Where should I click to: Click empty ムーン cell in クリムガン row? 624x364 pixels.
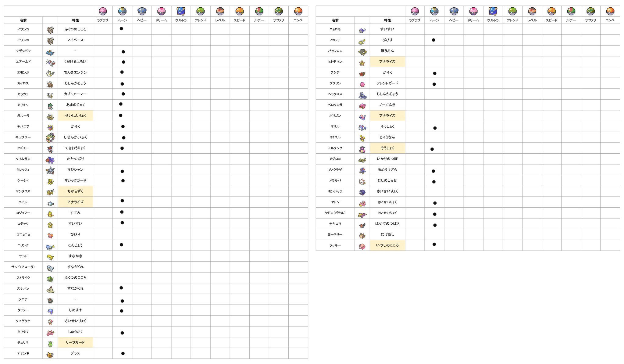(122, 159)
